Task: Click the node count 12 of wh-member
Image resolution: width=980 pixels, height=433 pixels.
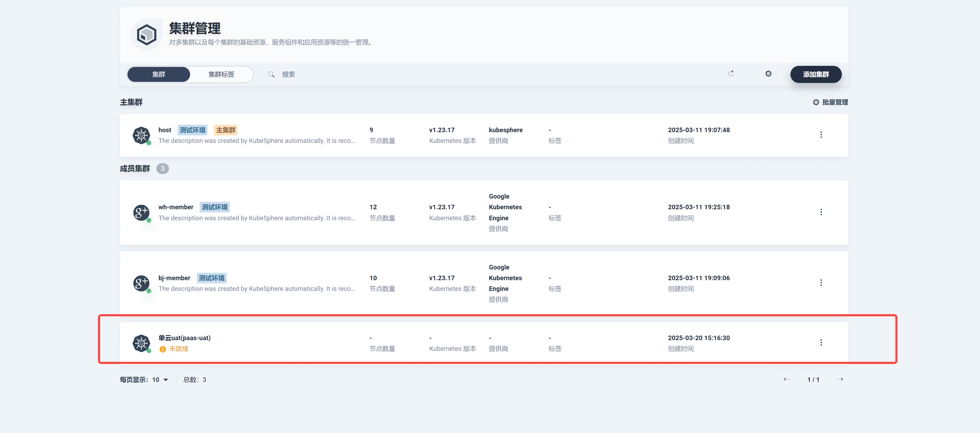Action: coord(373,207)
